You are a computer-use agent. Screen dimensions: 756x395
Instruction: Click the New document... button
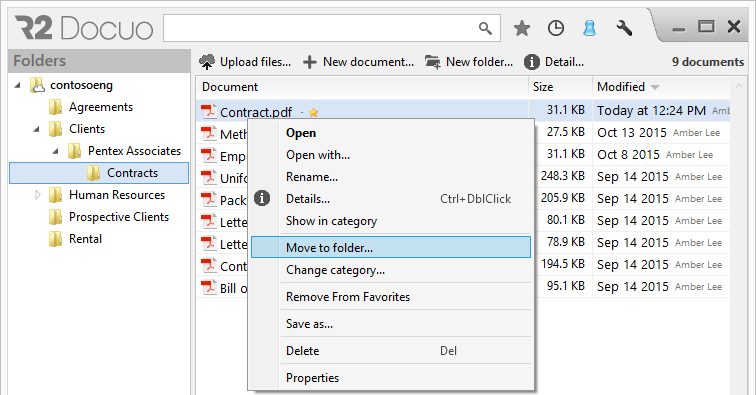358,62
